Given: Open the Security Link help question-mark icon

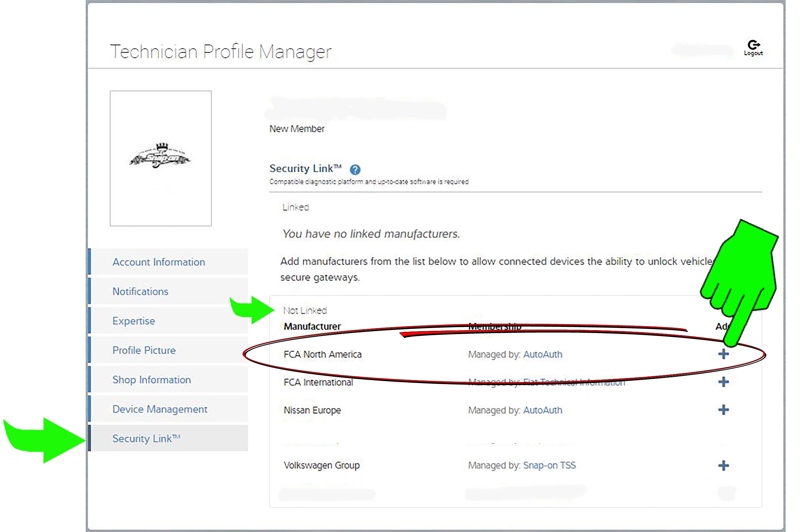Looking at the screenshot, I should pos(355,169).
